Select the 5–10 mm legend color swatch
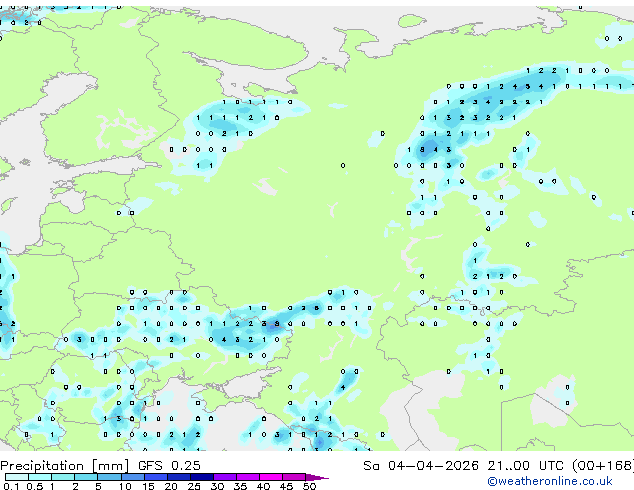 point(110,477)
